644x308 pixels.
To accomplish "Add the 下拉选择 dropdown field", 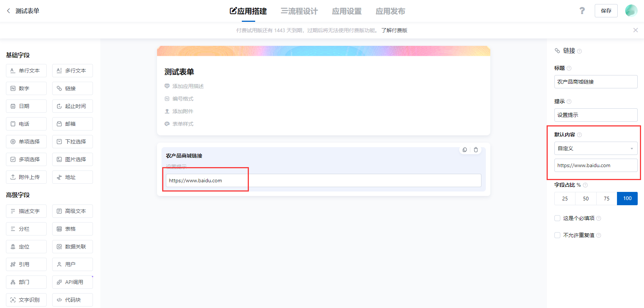I will click(x=73, y=142).
